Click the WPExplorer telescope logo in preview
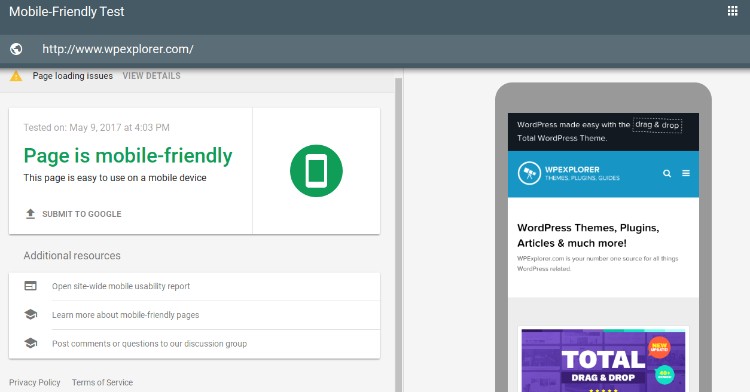The width and height of the screenshot is (750, 392). (529, 173)
